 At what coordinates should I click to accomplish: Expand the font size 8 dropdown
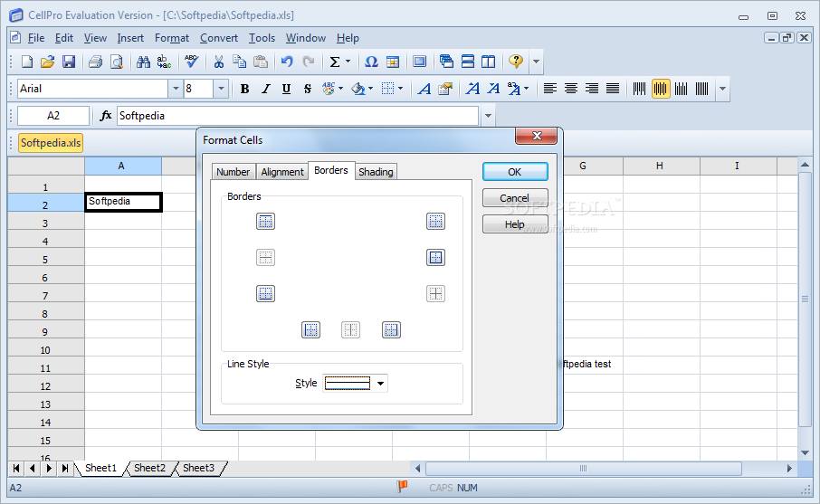(221, 89)
